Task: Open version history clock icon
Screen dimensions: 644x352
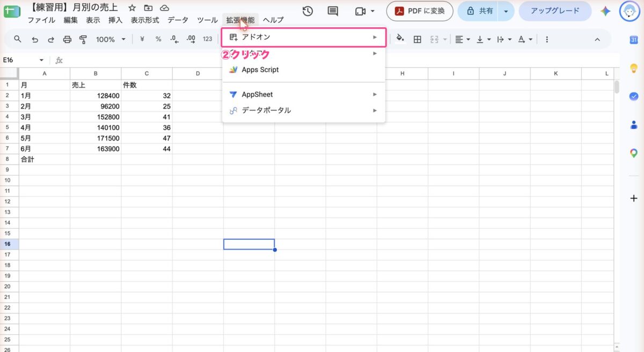Action: 308,11
